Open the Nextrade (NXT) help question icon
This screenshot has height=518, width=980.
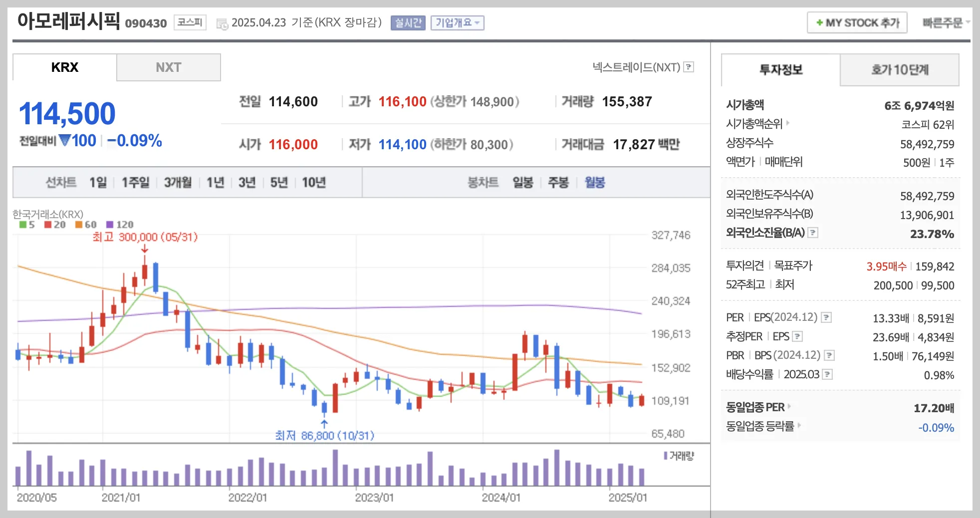(689, 67)
